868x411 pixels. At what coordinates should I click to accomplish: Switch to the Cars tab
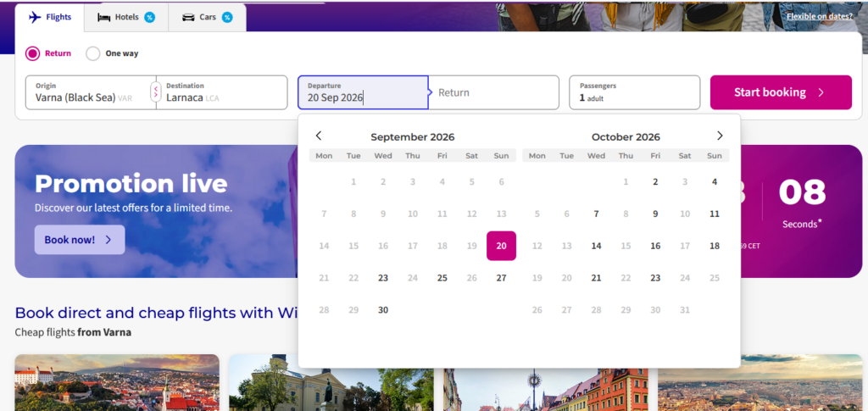207,17
